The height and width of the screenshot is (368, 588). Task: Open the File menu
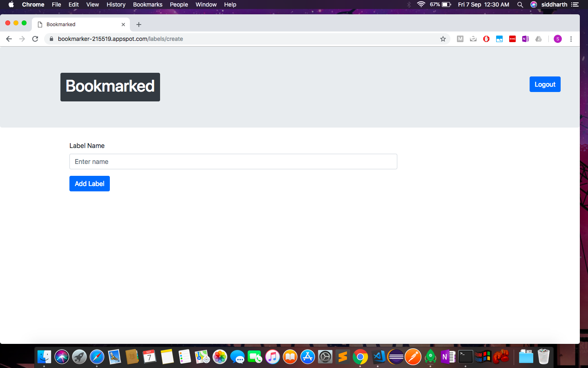click(56, 4)
